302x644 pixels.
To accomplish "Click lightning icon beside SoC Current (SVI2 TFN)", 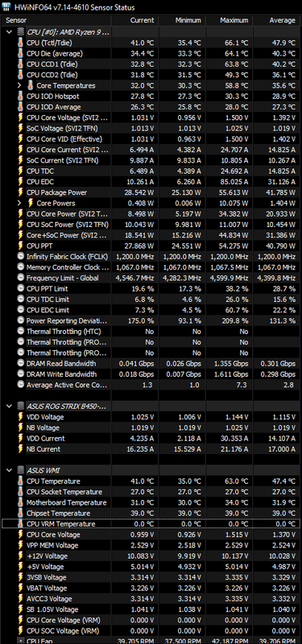I will coord(21,160).
